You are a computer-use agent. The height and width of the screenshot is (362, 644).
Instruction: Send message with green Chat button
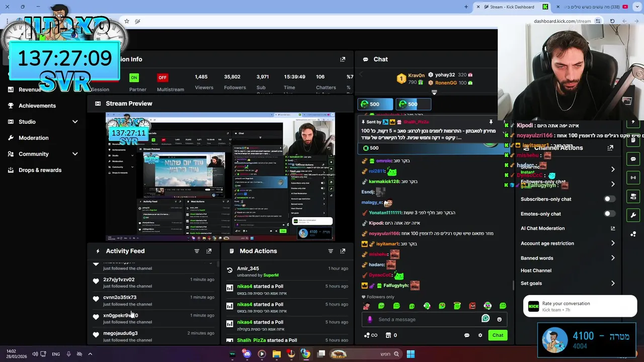pos(498,335)
